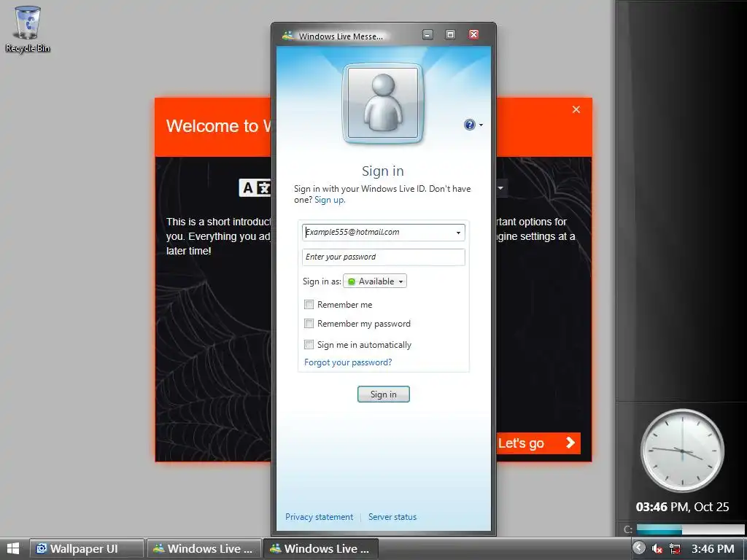Show hidden tray icons arrow
Screen dimensions: 747x560
tap(639, 548)
